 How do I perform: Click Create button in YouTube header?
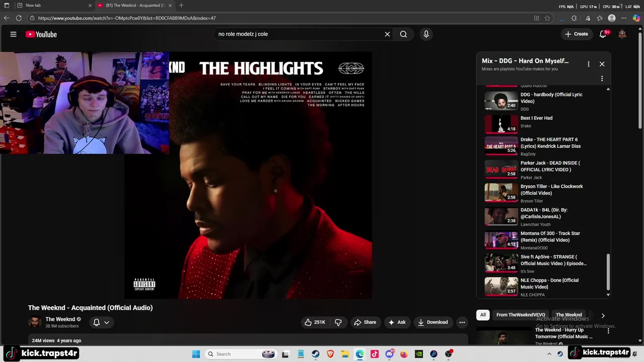click(x=576, y=34)
